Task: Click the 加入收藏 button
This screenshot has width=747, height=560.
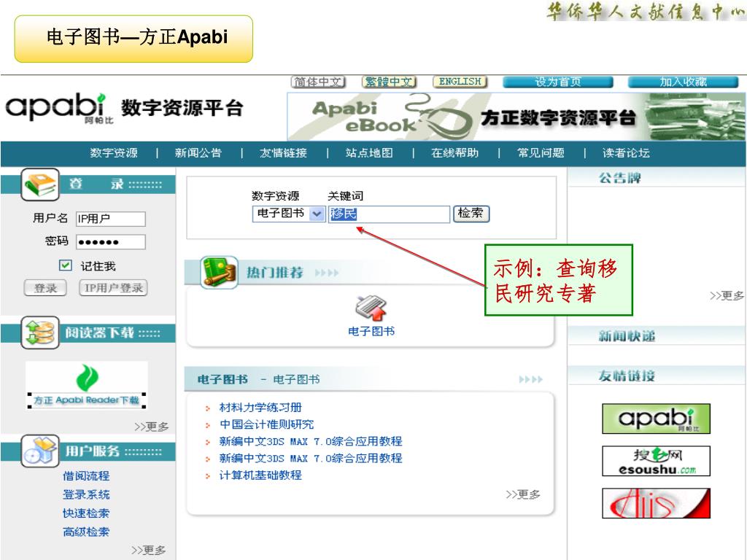Action: pyautogui.click(x=683, y=82)
